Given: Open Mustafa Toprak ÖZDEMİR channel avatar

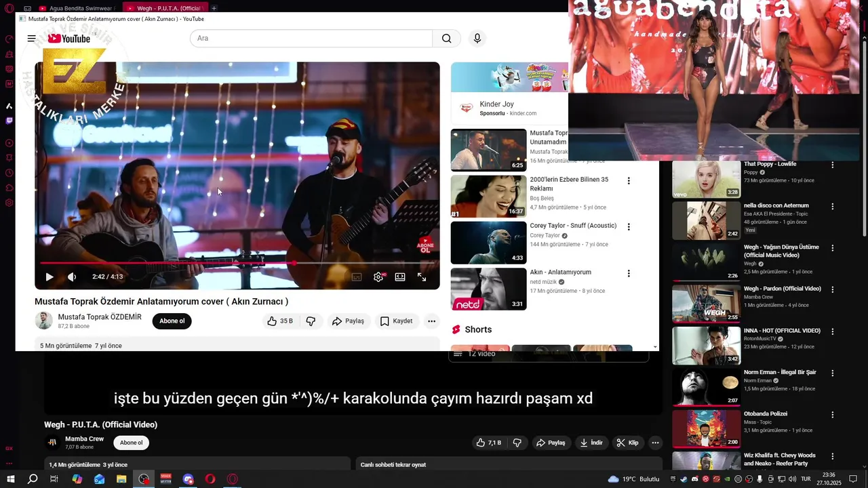Looking at the screenshot, I should [43, 321].
